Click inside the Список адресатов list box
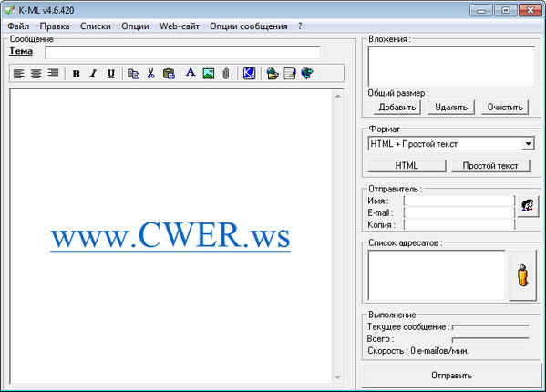 click(437, 275)
